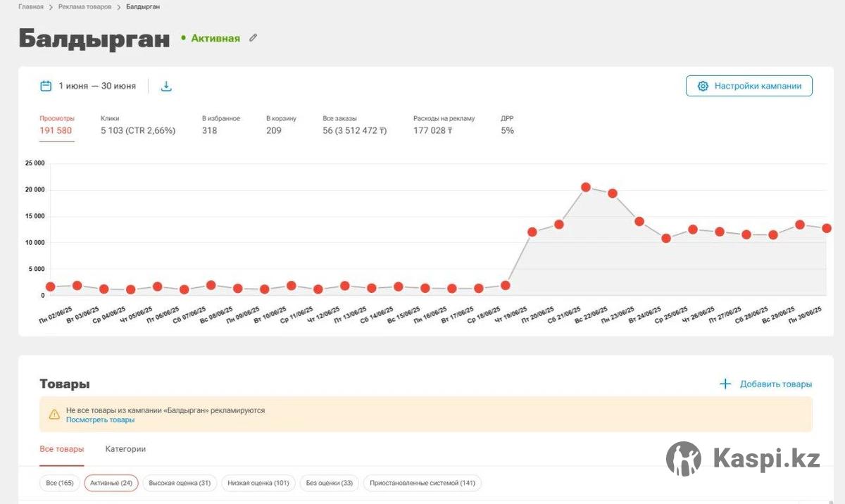Switch to the Категории tab
The width and height of the screenshot is (845, 504).
tap(125, 449)
